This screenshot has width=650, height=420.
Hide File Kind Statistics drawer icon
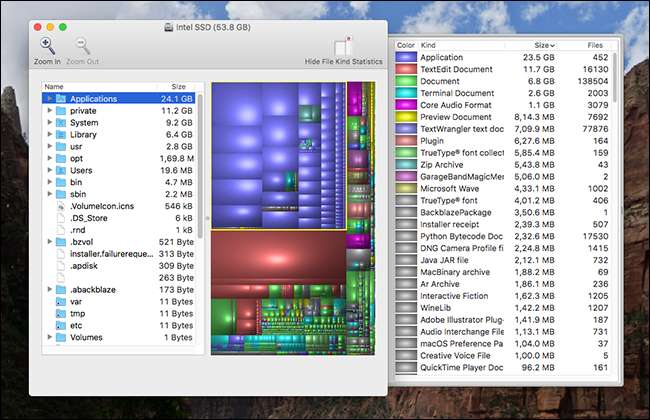(343, 46)
